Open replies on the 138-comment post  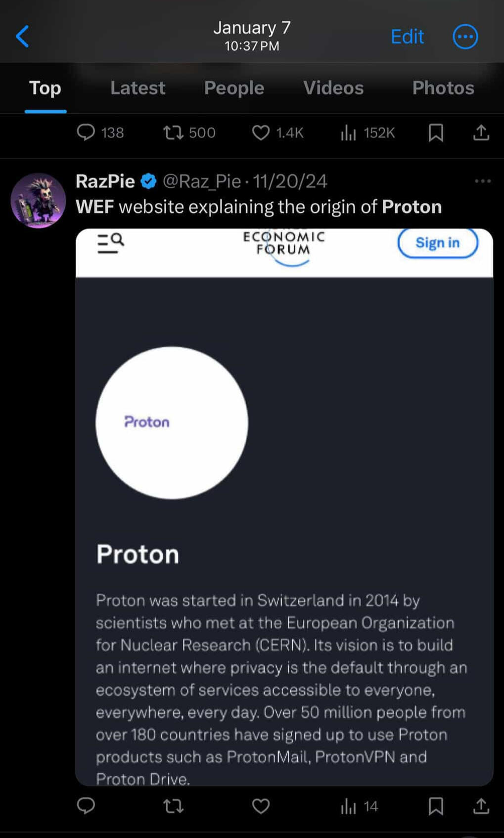(86, 133)
